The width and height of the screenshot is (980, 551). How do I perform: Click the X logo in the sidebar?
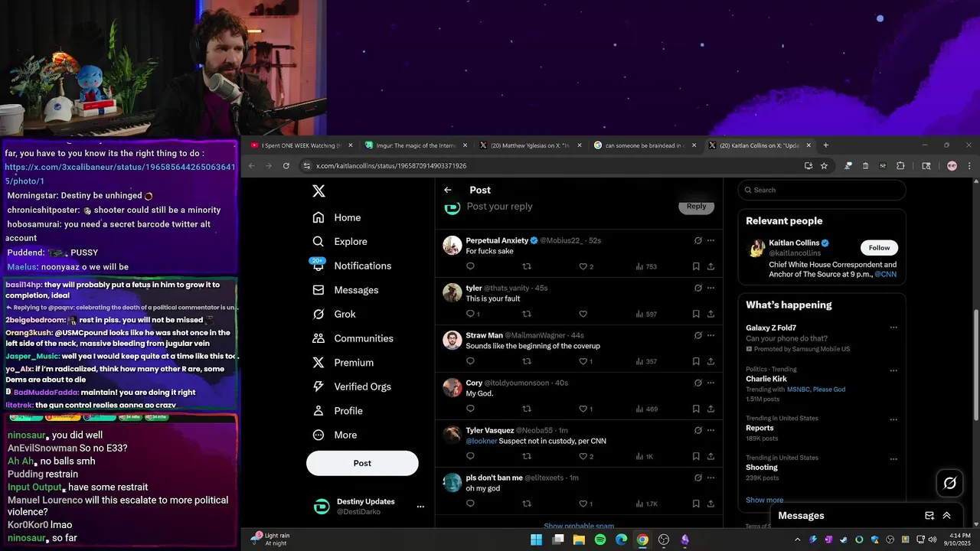pyautogui.click(x=318, y=191)
